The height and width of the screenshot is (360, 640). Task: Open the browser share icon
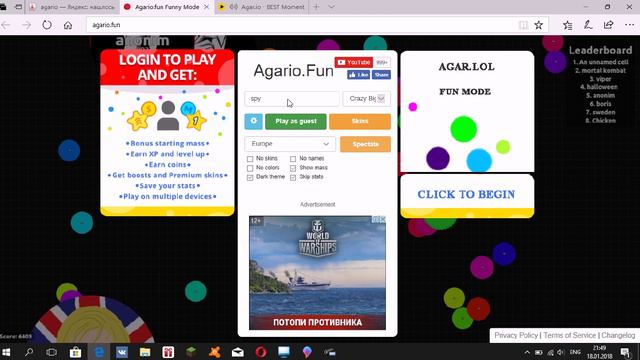point(609,25)
